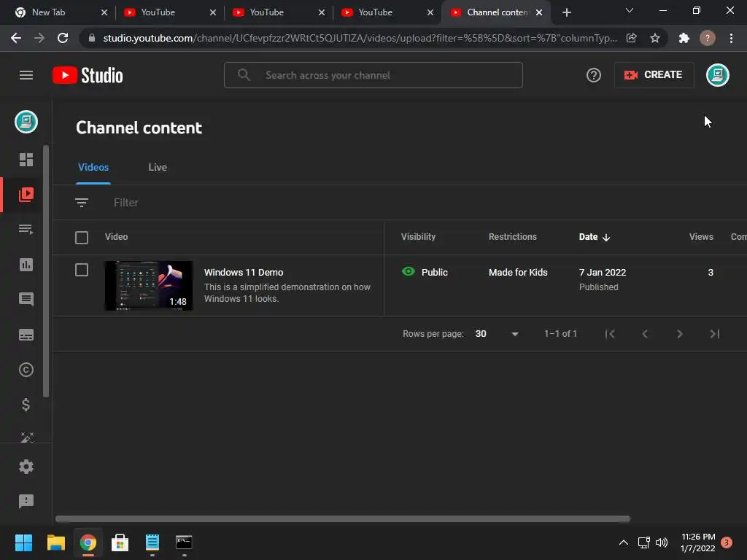Viewport: 747px width, 560px height.
Task: Click Made for Kids restriction text
Action: [518, 273]
